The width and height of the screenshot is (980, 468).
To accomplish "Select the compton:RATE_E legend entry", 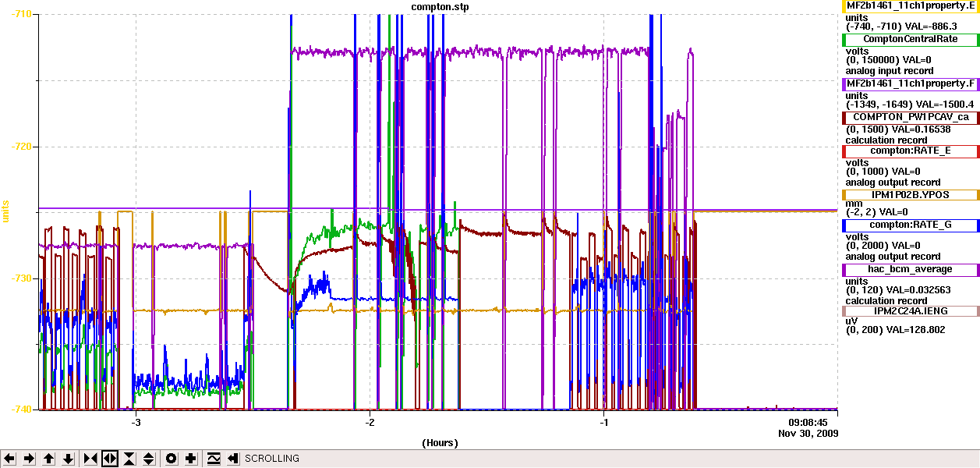I will pyautogui.click(x=911, y=151).
